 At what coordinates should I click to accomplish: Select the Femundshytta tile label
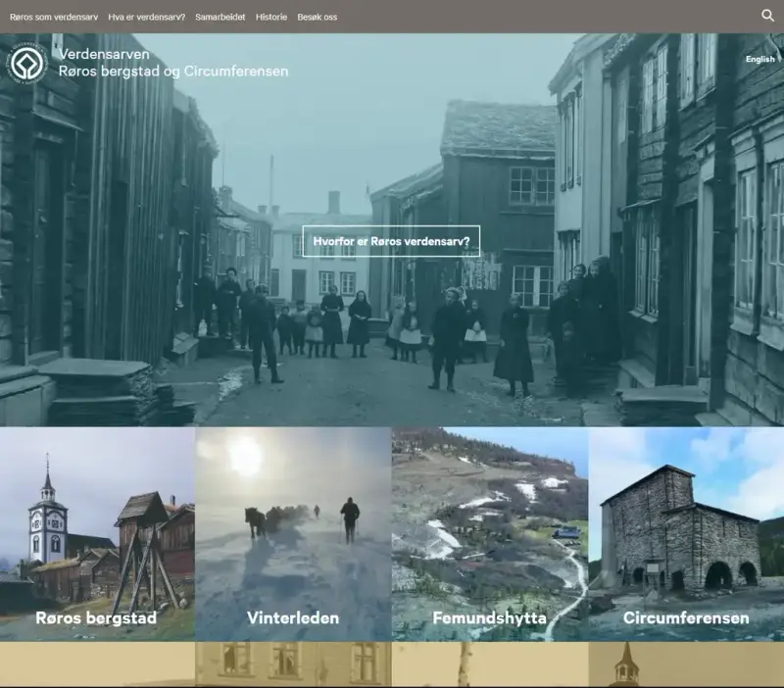point(489,617)
